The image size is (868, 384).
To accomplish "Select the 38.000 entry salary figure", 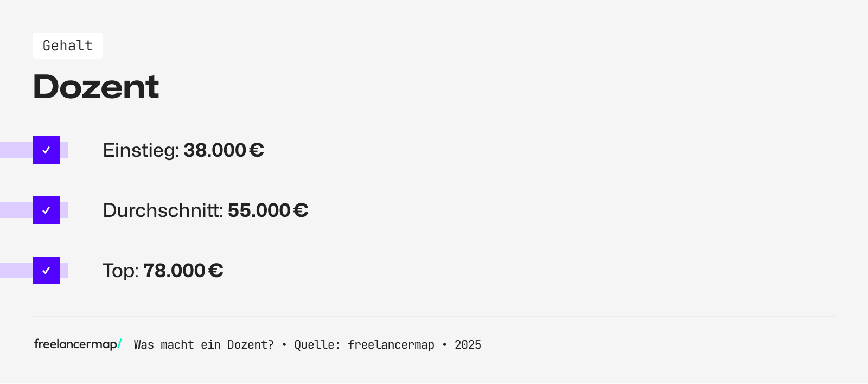I will [215, 150].
